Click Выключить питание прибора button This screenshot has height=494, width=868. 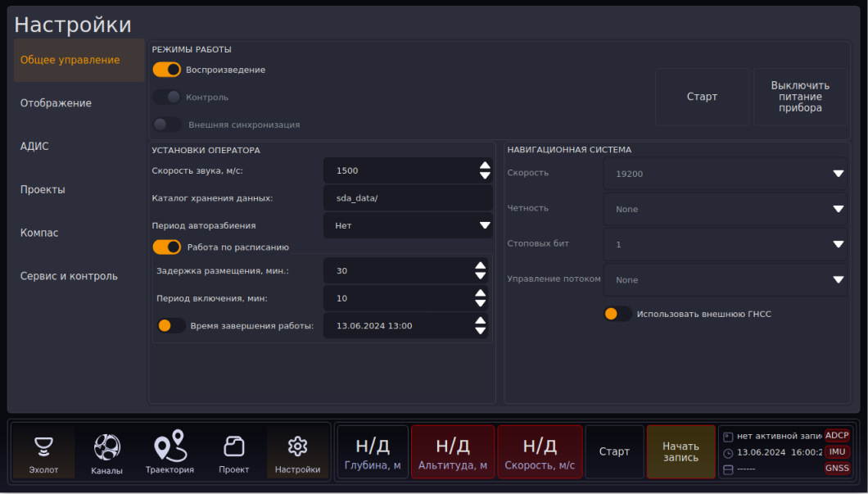point(800,97)
